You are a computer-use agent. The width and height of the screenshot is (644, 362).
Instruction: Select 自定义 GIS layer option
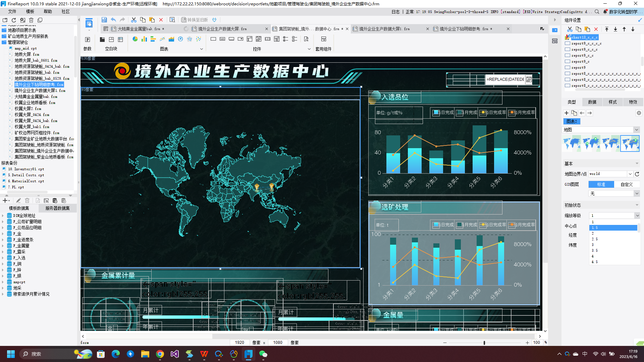click(627, 184)
